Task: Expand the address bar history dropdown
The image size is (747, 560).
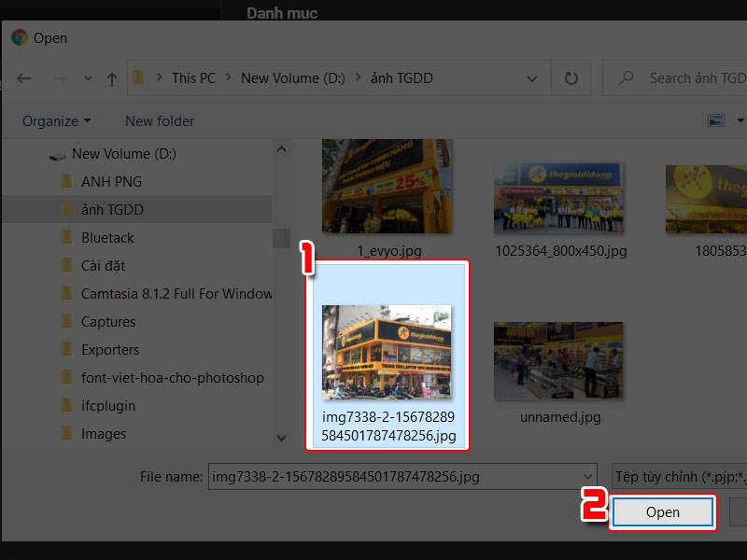Action: [532, 79]
